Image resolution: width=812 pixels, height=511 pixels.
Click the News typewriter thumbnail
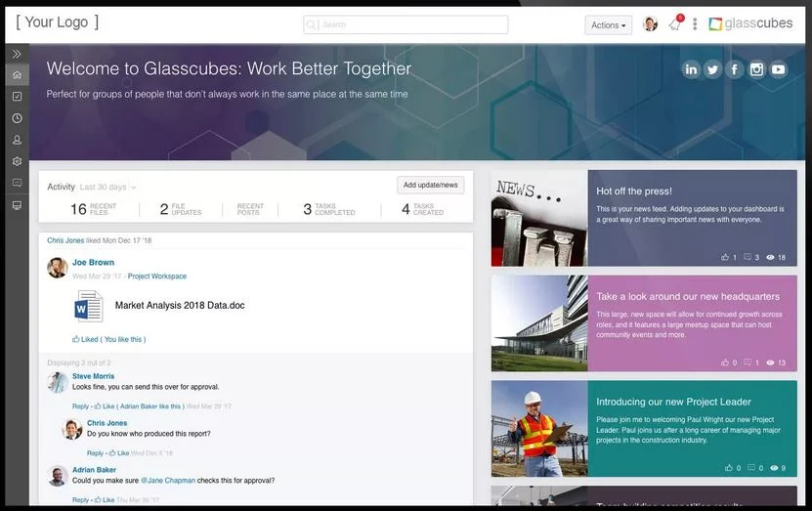(x=539, y=218)
